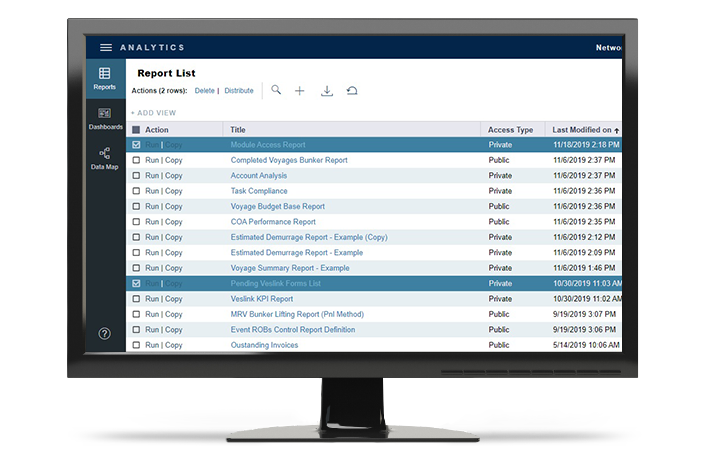Open MRV Bunker Lifting Report (Pnl Method)
This screenshot has height=466, width=706.
click(x=297, y=314)
